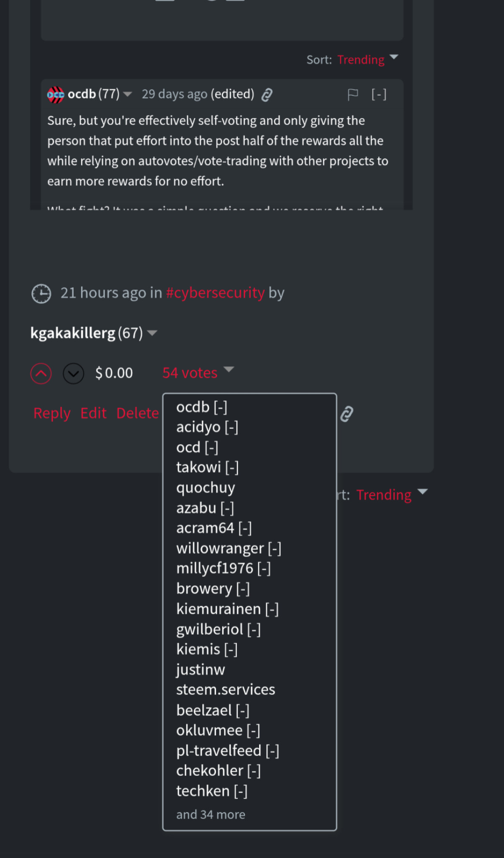Click "and 34 more" voters text
This screenshot has width=504, height=858.
point(211,814)
